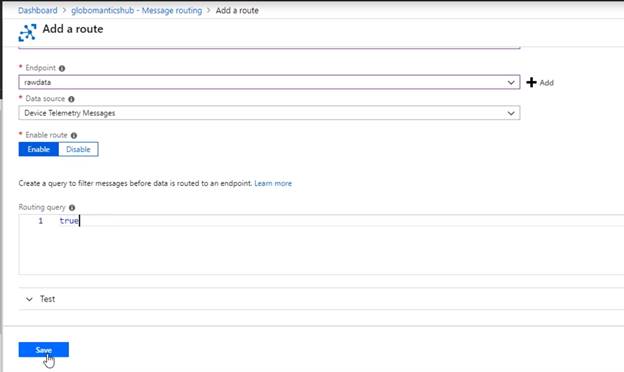The height and width of the screenshot is (372, 624).
Task: Select Enable for the route
Action: [39, 149]
